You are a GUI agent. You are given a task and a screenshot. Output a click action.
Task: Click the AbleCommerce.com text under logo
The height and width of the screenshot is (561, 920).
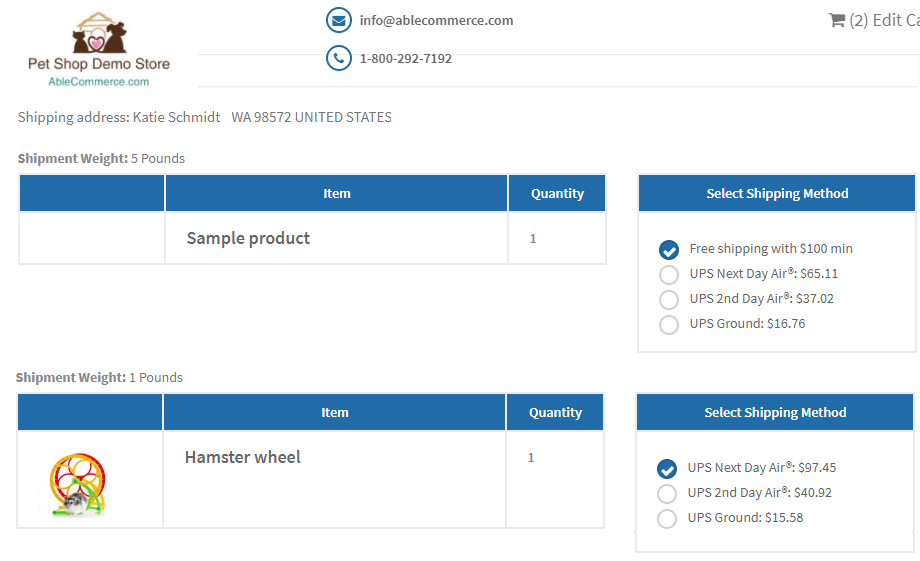99,82
